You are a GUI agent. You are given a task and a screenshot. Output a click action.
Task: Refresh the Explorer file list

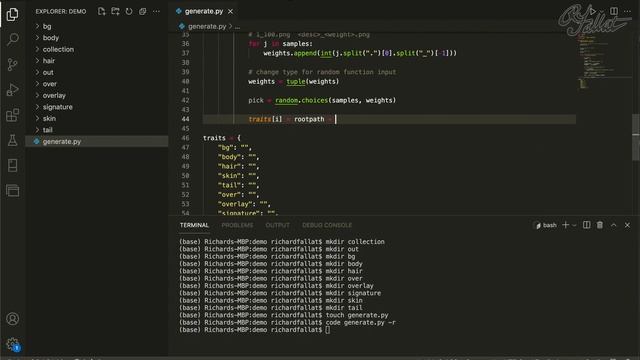129,11
